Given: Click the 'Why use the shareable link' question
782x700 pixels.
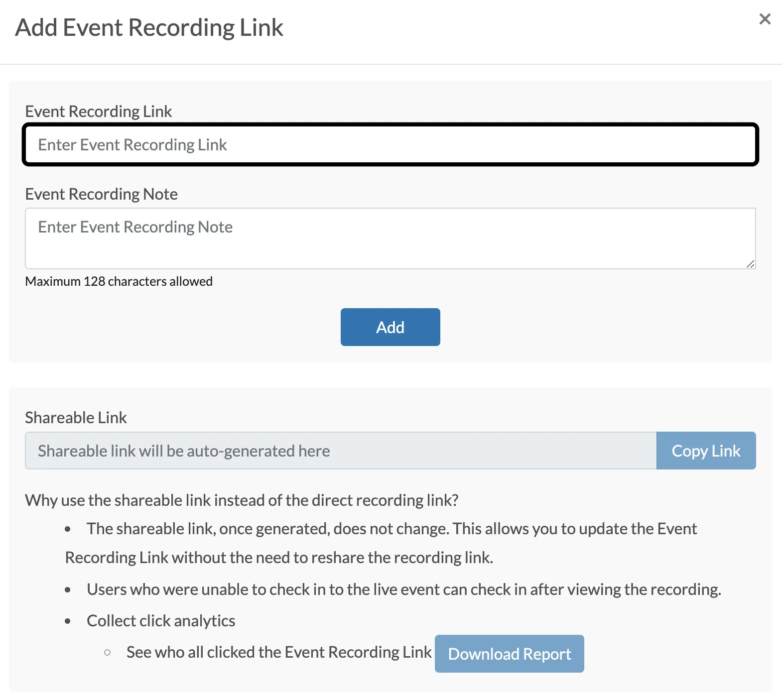Looking at the screenshot, I should click(242, 500).
